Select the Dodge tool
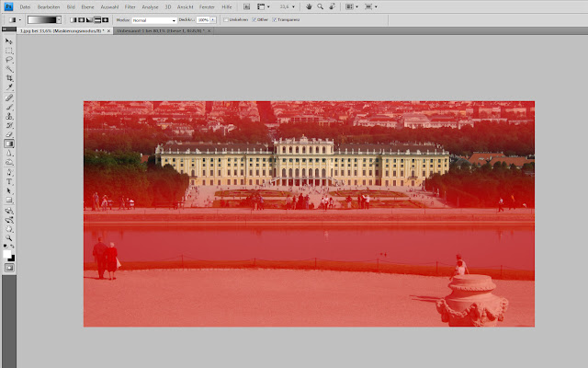The height and width of the screenshot is (368, 588). point(9,162)
